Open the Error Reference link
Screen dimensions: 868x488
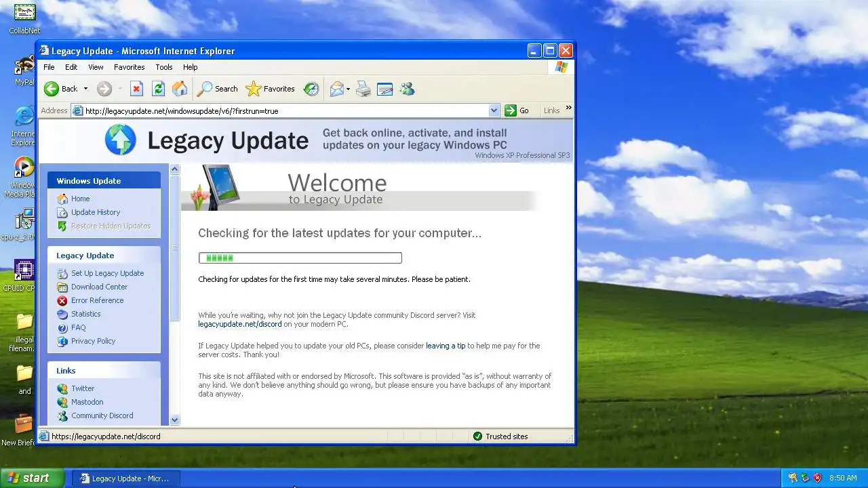(97, 300)
